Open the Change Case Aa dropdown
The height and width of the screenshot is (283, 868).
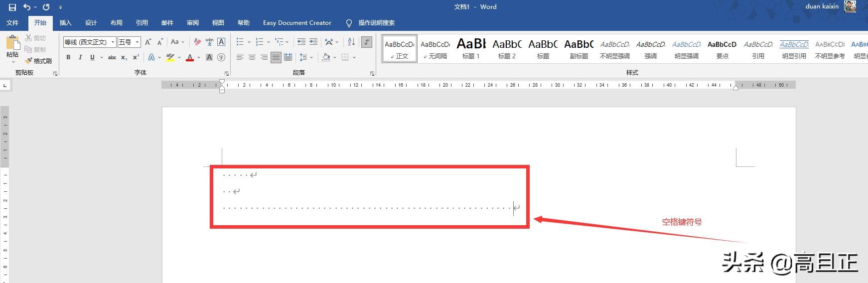tap(177, 42)
